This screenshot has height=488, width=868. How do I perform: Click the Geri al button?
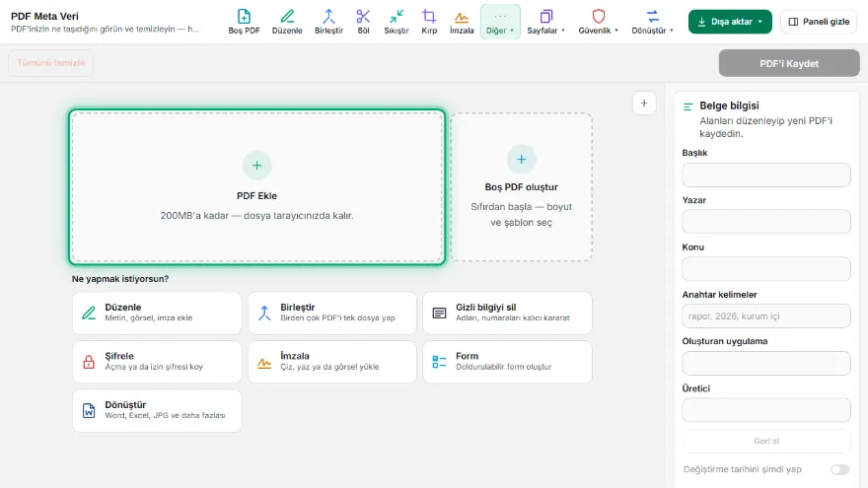point(766,441)
